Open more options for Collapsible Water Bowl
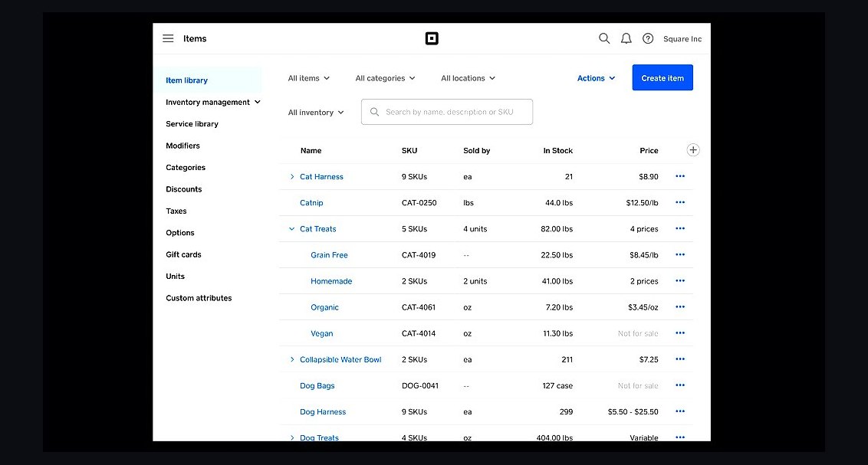 680,359
